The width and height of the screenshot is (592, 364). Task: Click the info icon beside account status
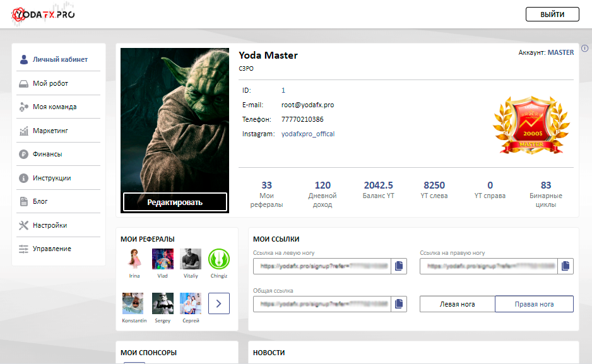point(585,49)
